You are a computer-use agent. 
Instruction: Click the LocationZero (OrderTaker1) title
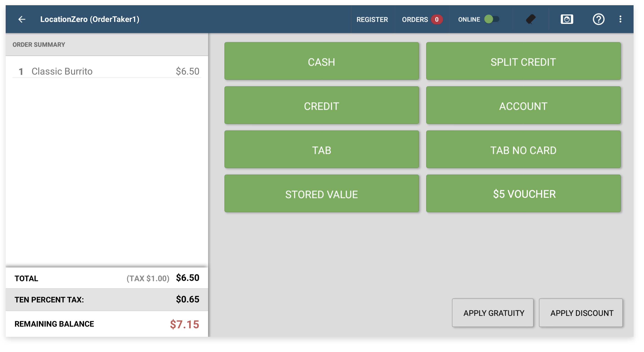90,19
